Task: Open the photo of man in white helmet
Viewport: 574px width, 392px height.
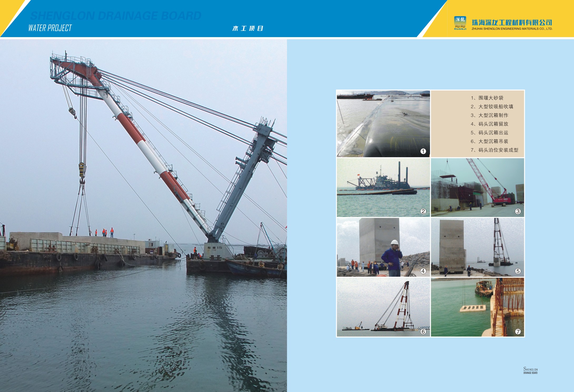Action: point(383,247)
